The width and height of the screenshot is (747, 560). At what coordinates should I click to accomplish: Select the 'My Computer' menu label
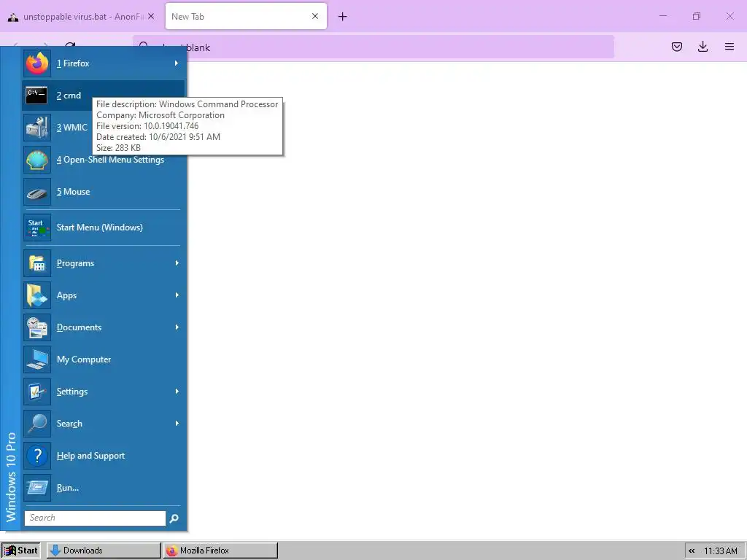coord(84,359)
